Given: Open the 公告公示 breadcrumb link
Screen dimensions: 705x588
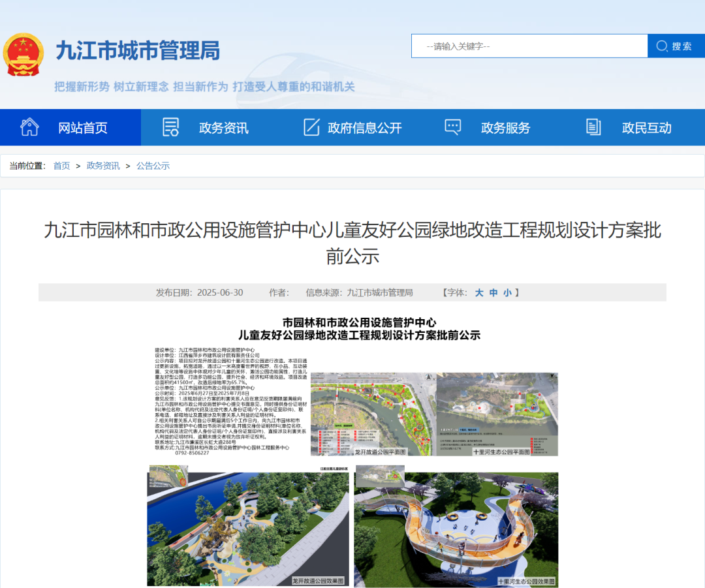Looking at the screenshot, I should (x=153, y=166).
